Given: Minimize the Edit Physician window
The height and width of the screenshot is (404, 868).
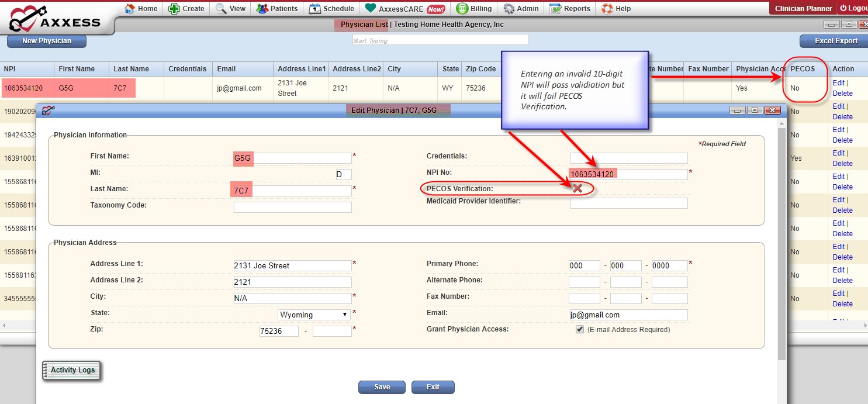Looking at the screenshot, I should click(736, 111).
